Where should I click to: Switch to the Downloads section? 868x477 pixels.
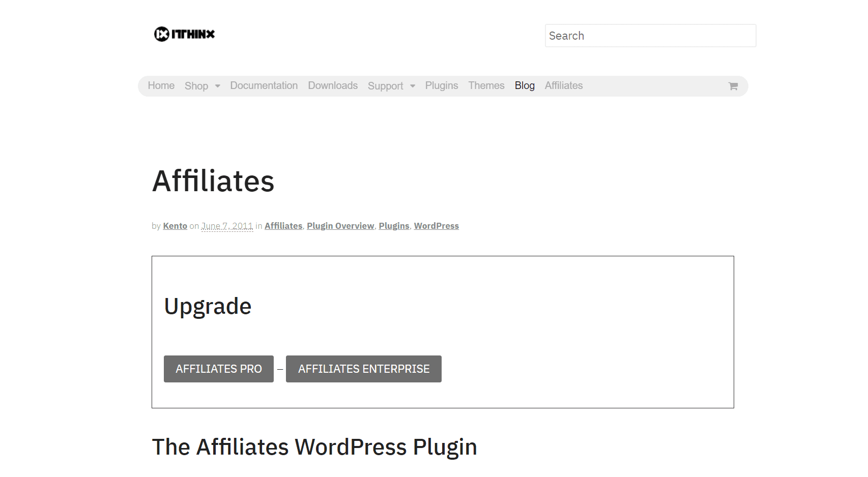click(x=332, y=85)
